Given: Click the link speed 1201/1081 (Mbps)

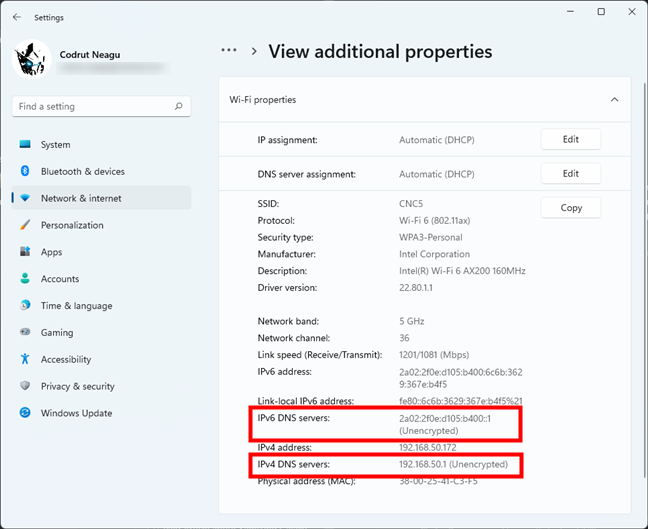Looking at the screenshot, I should pyautogui.click(x=434, y=355).
